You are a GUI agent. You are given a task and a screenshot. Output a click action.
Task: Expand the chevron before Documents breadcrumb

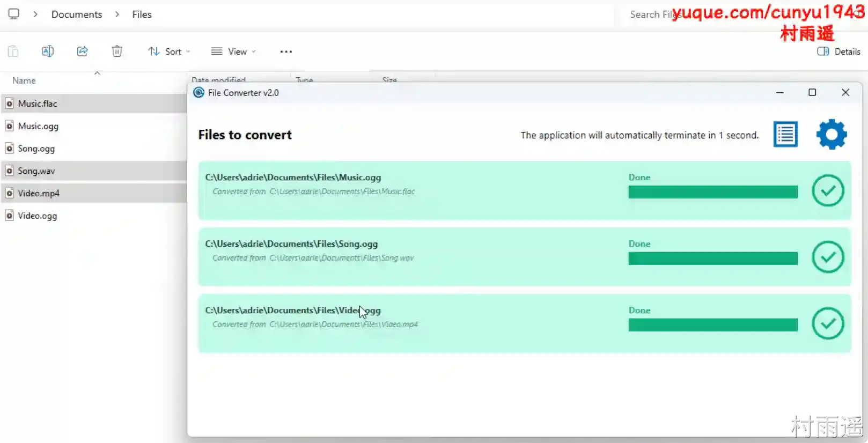pyautogui.click(x=35, y=14)
